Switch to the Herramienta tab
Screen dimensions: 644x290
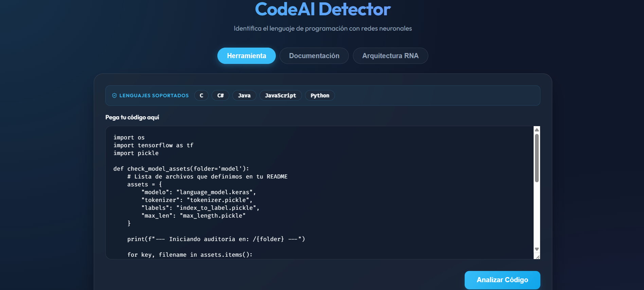(x=246, y=56)
